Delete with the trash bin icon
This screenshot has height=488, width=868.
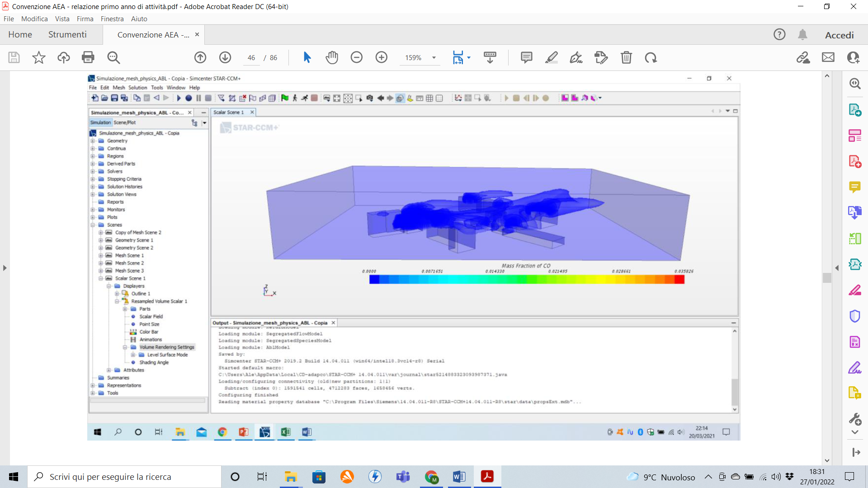pyautogui.click(x=626, y=57)
